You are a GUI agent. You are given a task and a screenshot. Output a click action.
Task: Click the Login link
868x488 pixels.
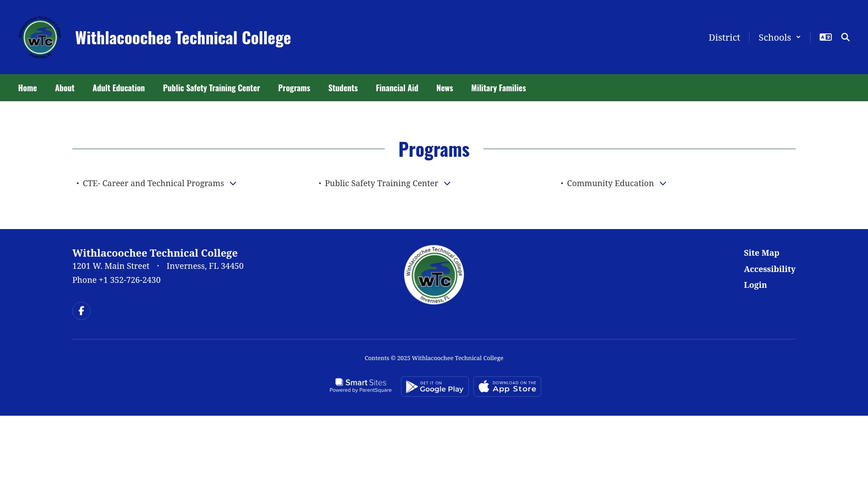tap(755, 285)
